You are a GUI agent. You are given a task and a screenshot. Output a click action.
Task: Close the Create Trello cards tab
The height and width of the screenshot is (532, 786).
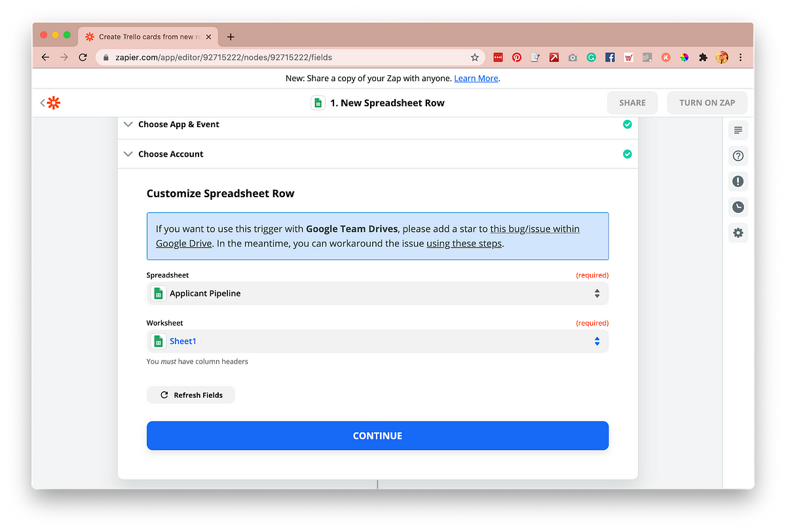click(x=208, y=37)
